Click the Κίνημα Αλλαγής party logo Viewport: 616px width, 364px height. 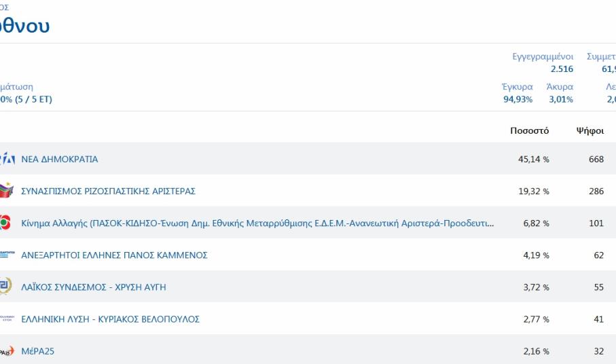click(x=5, y=223)
